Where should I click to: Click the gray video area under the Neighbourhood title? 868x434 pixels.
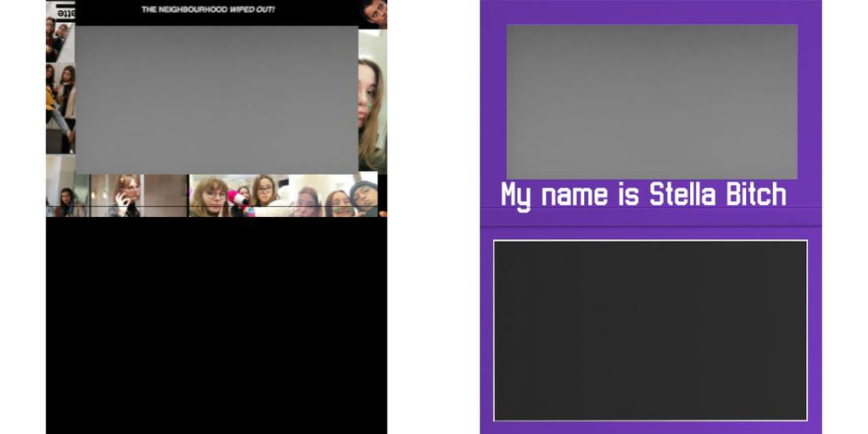(x=216, y=99)
